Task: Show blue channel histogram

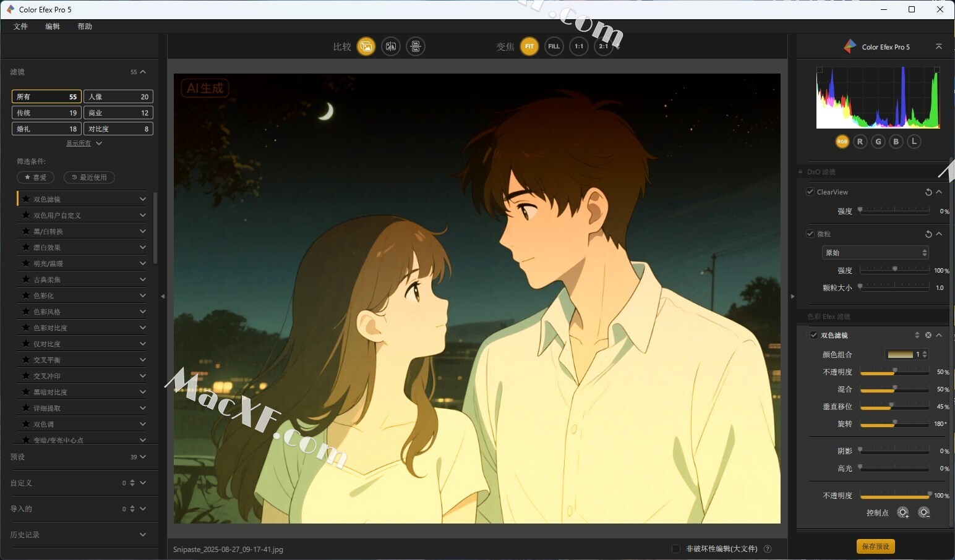Action: (x=896, y=142)
